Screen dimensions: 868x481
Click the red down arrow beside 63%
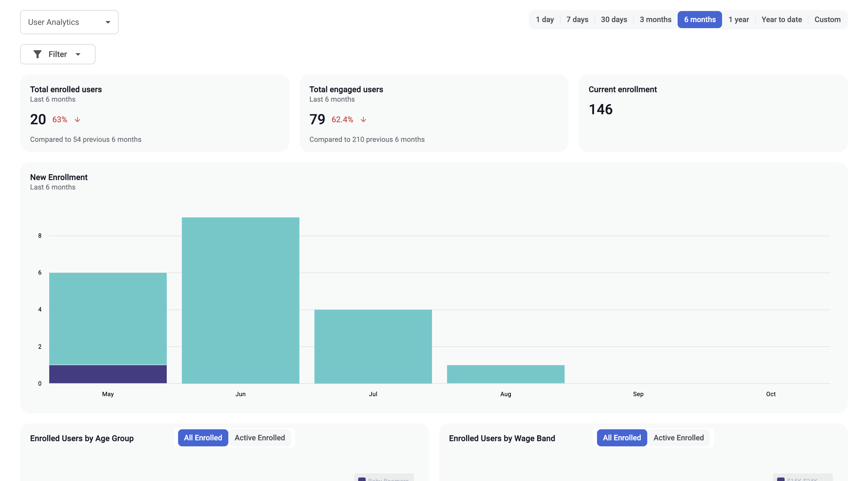tap(78, 119)
